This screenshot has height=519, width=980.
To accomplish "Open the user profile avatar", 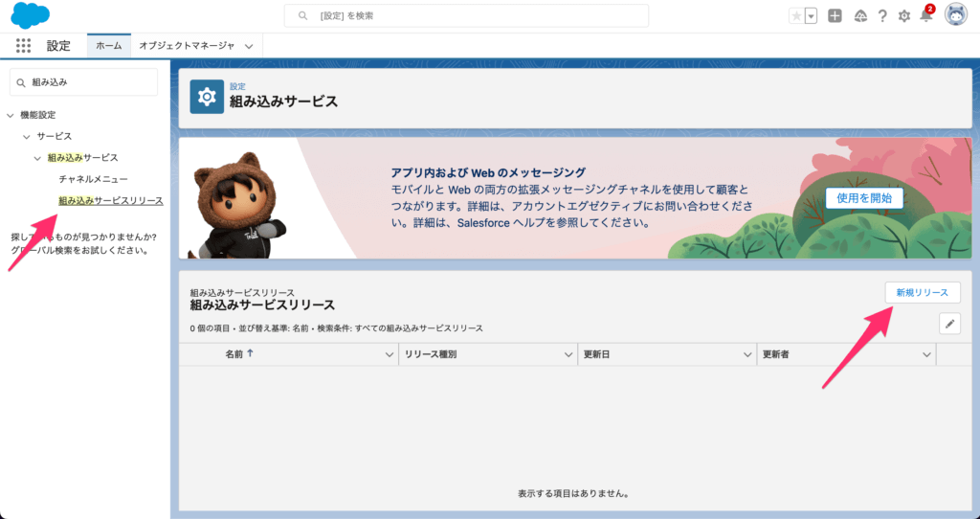I will (x=956, y=15).
